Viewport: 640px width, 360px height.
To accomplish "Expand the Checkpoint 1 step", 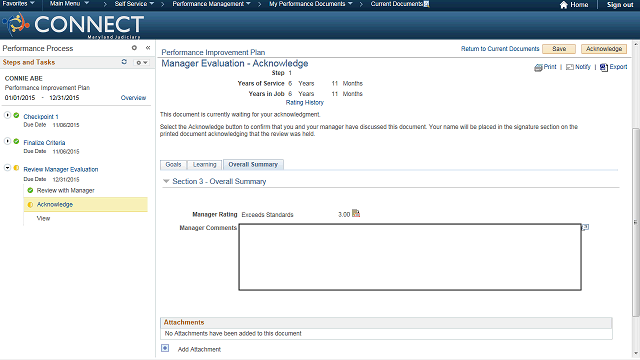I will coord(7,115).
